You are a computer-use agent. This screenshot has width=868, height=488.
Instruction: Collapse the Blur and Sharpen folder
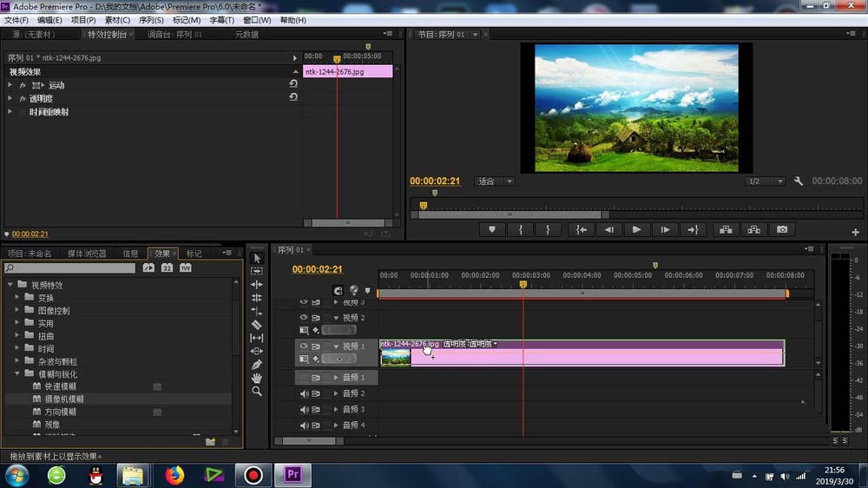click(x=17, y=374)
